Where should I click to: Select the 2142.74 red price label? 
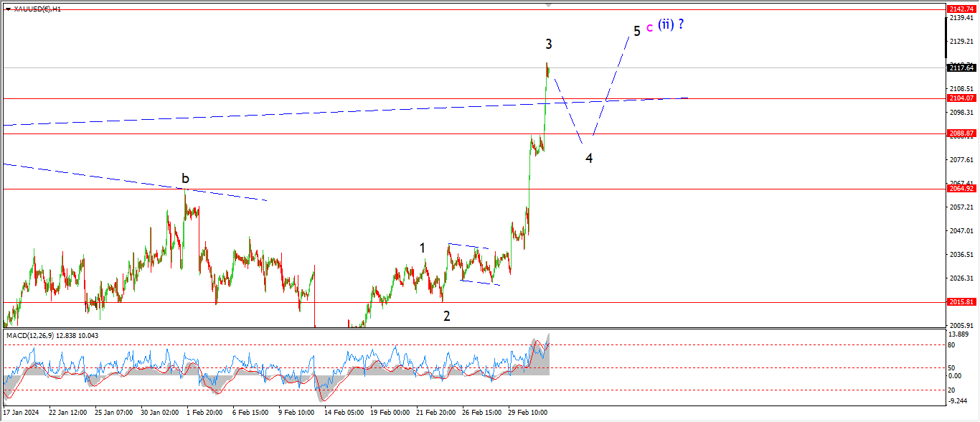pyautogui.click(x=961, y=9)
